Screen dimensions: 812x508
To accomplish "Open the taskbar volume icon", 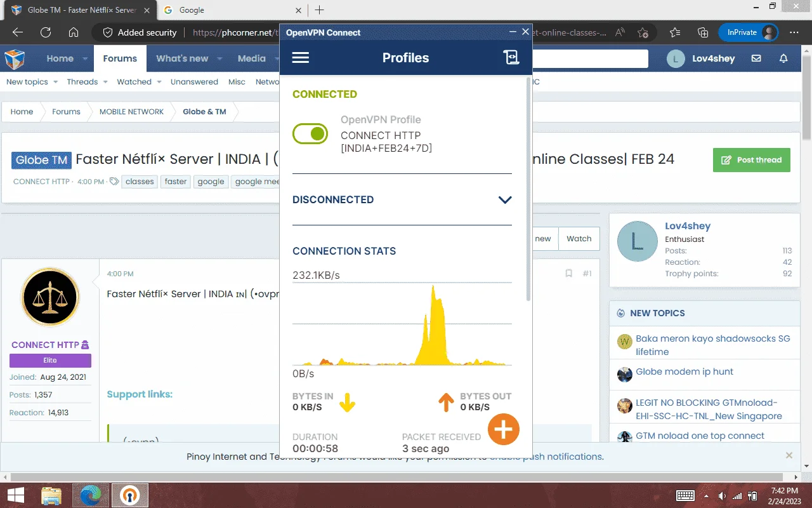I will click(722, 496).
